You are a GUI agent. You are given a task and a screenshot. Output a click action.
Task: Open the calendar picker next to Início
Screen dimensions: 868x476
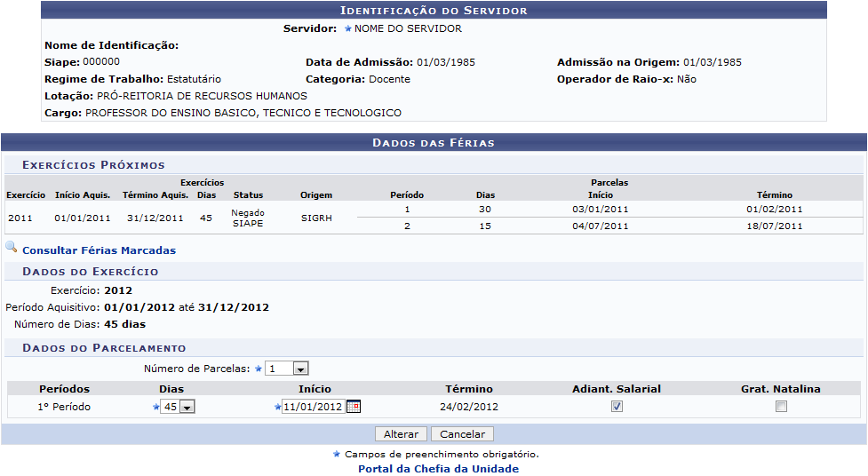coord(353,407)
